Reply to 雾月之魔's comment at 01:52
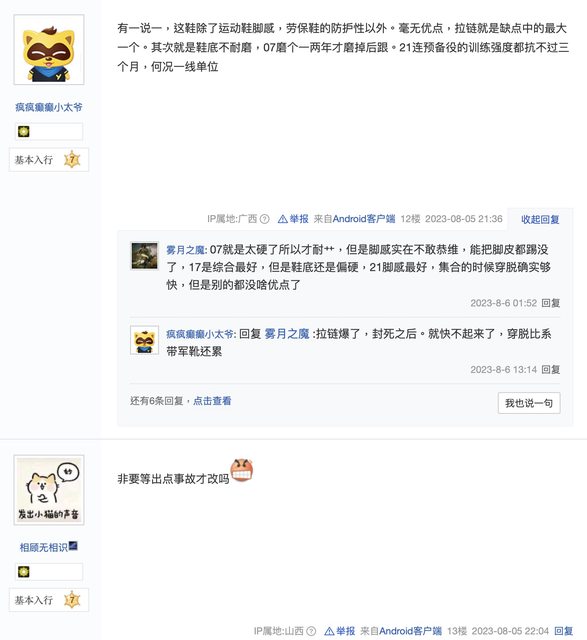This screenshot has height=640, width=587. pyautogui.click(x=551, y=303)
